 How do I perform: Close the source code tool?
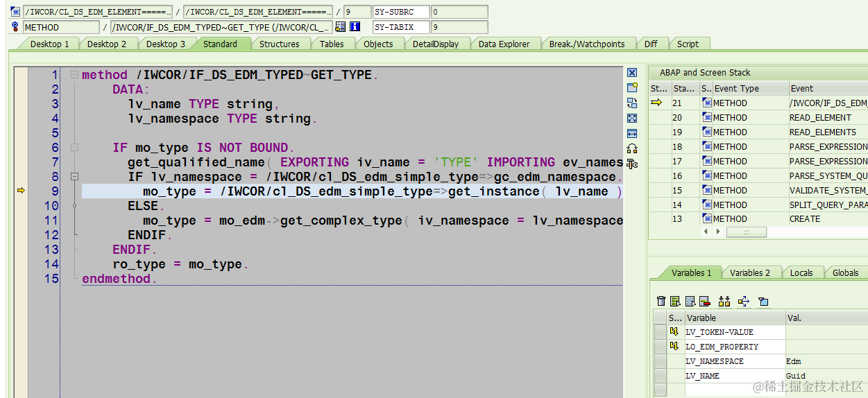pos(632,73)
